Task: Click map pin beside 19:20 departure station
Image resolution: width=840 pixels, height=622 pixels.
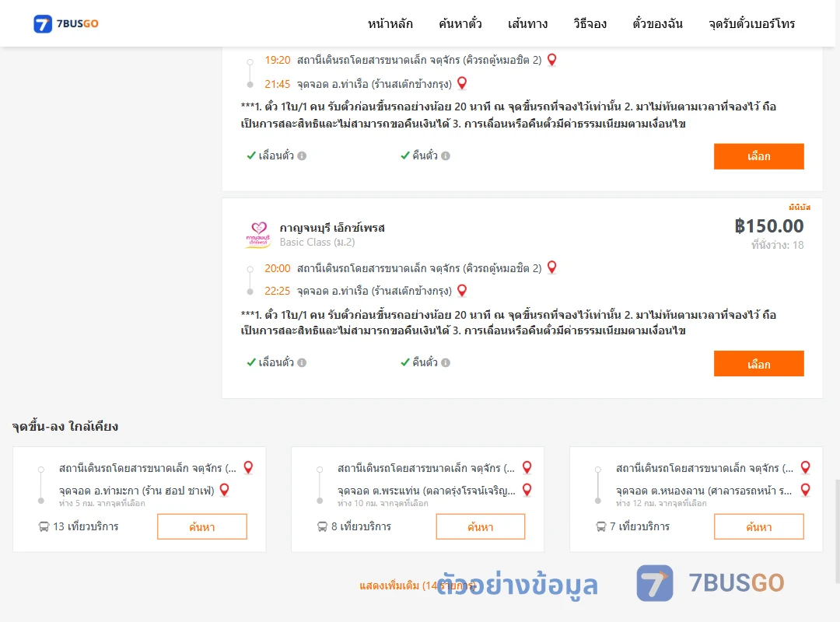Action: click(551, 59)
